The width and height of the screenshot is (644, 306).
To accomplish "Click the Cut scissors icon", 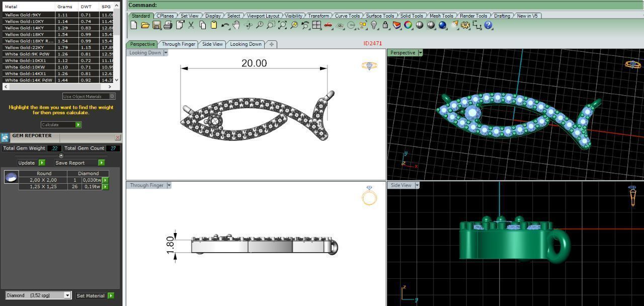I will click(191, 25).
